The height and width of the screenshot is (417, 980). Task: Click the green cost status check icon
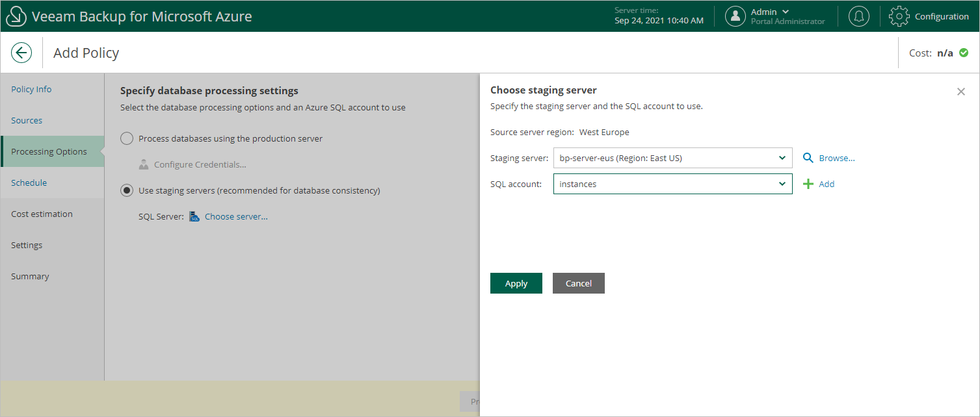coord(964,53)
